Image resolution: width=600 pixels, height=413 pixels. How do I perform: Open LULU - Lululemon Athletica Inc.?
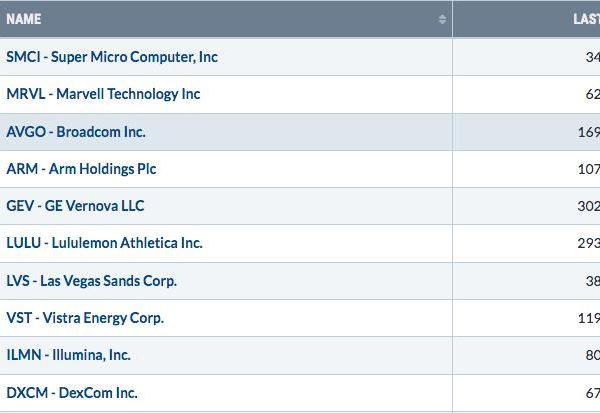pos(104,243)
